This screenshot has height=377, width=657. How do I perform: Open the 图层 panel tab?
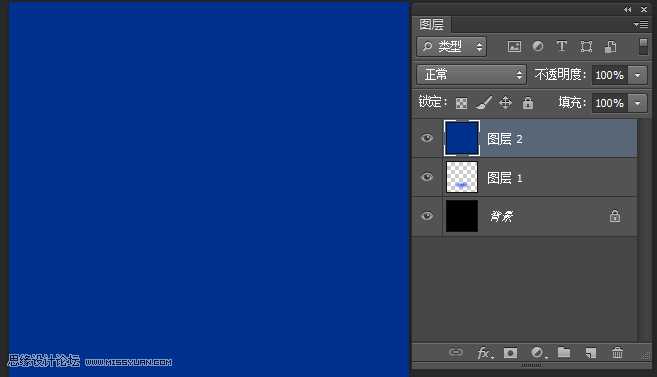click(432, 24)
